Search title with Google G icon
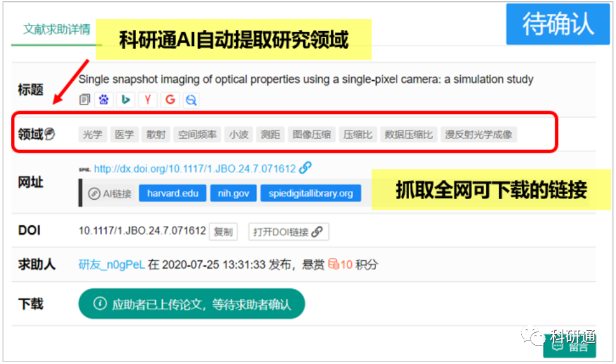 (x=170, y=100)
